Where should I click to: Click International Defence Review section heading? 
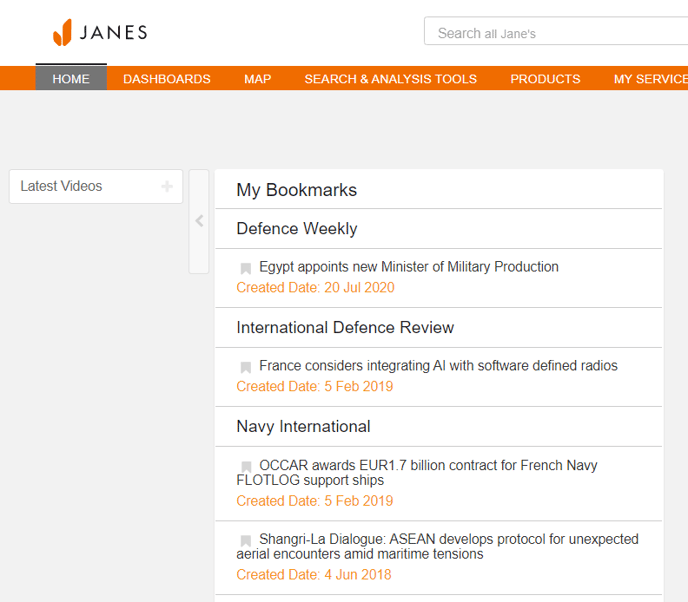[x=345, y=327]
